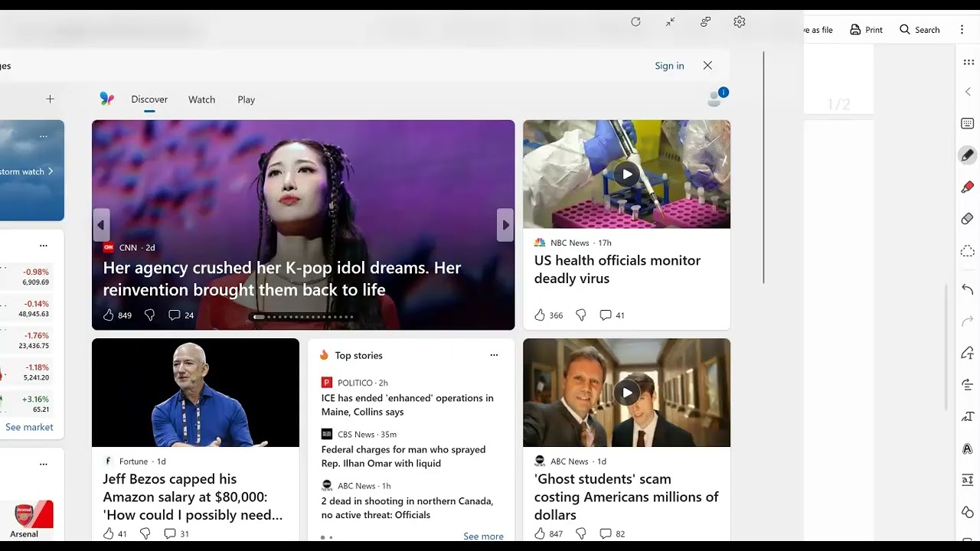Open the weather widget's more options
This screenshot has width=980, height=551.
(x=44, y=136)
